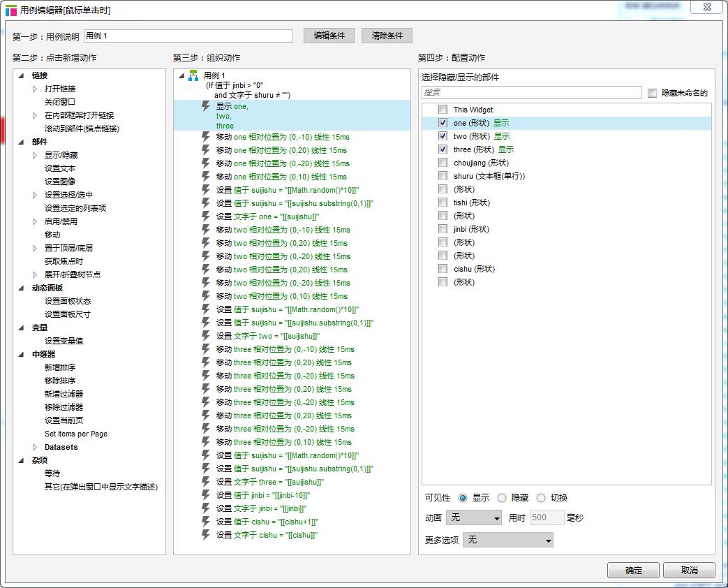Click the lightning icon beside 显示 one, two, three
728x588 pixels.
(206, 106)
